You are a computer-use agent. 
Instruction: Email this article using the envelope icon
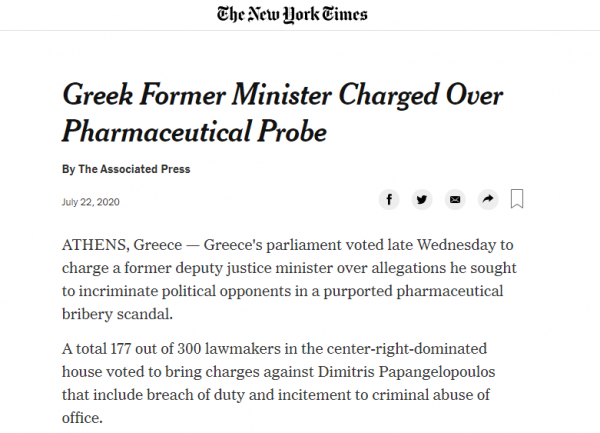click(x=455, y=199)
